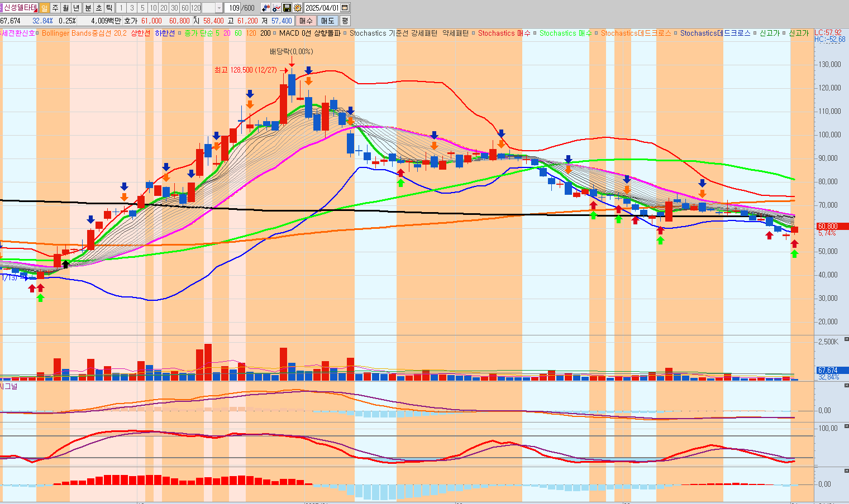
Task: Expand the minute interval dropdown arrow
Action: click(x=219, y=8)
